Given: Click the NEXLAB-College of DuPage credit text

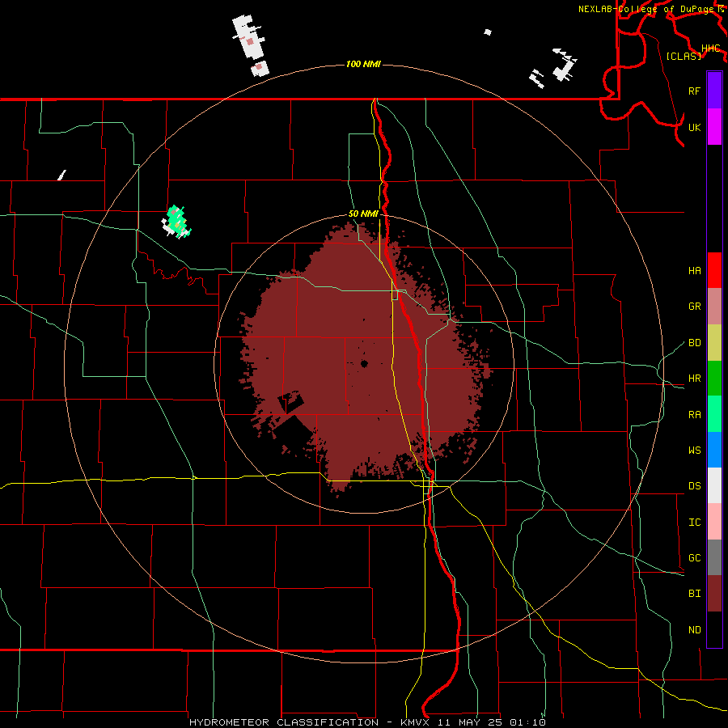Looking at the screenshot, I should (647, 9).
